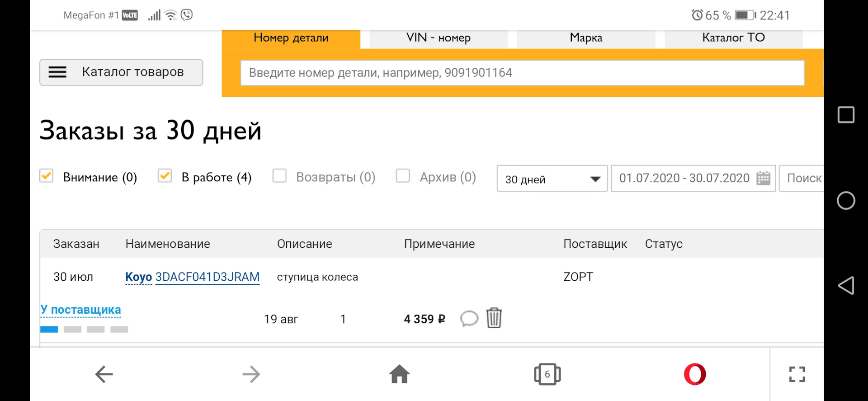Open browser home page icon

(x=399, y=374)
